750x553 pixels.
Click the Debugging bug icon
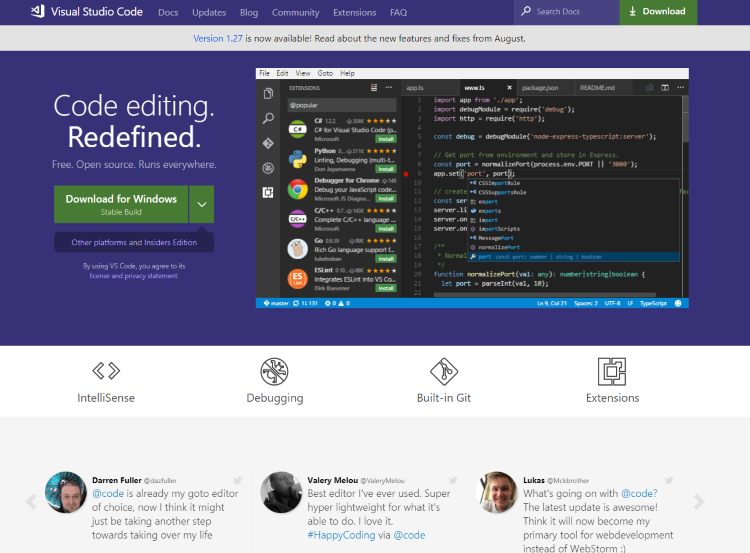tap(275, 371)
